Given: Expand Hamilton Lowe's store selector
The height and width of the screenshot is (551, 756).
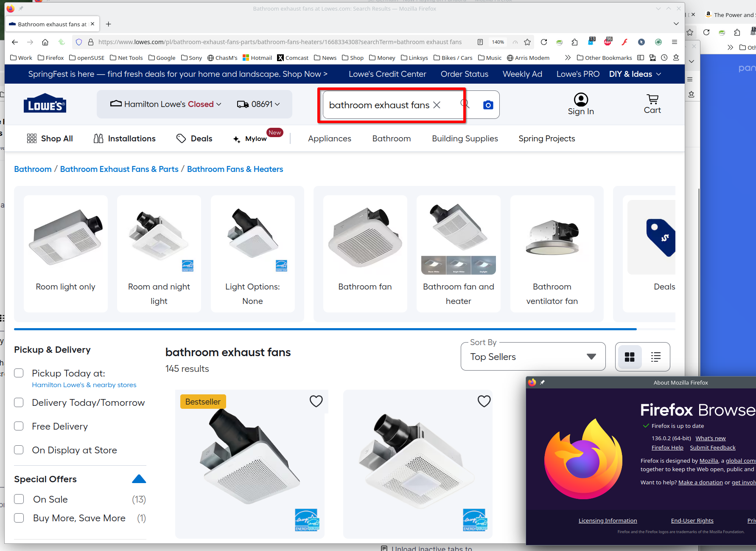Looking at the screenshot, I should click(x=166, y=104).
